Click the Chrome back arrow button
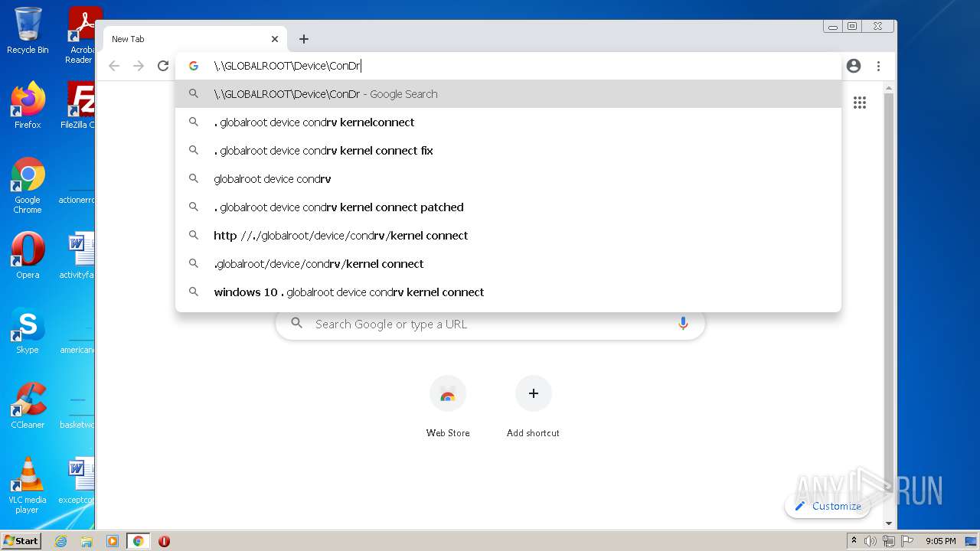This screenshot has height=551, width=980. click(114, 66)
